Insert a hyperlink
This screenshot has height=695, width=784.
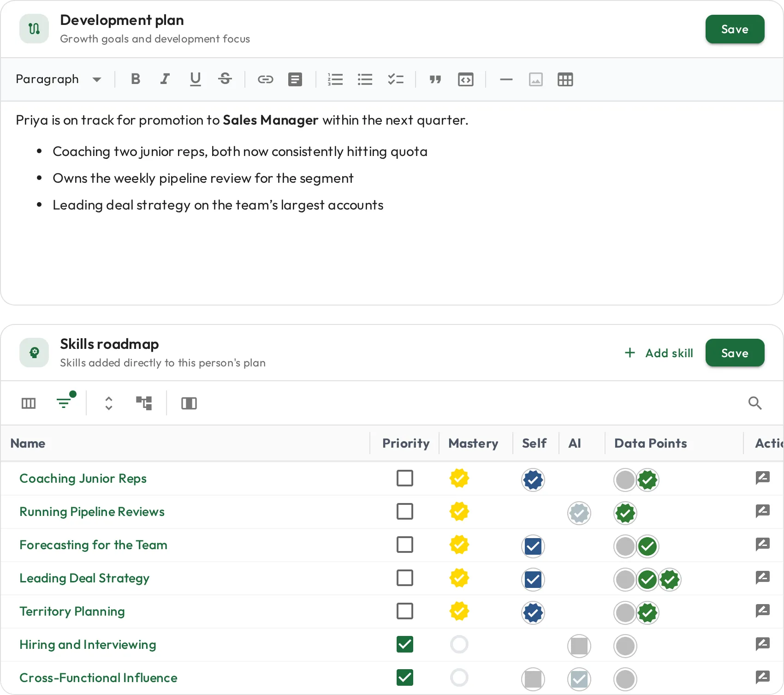point(265,79)
